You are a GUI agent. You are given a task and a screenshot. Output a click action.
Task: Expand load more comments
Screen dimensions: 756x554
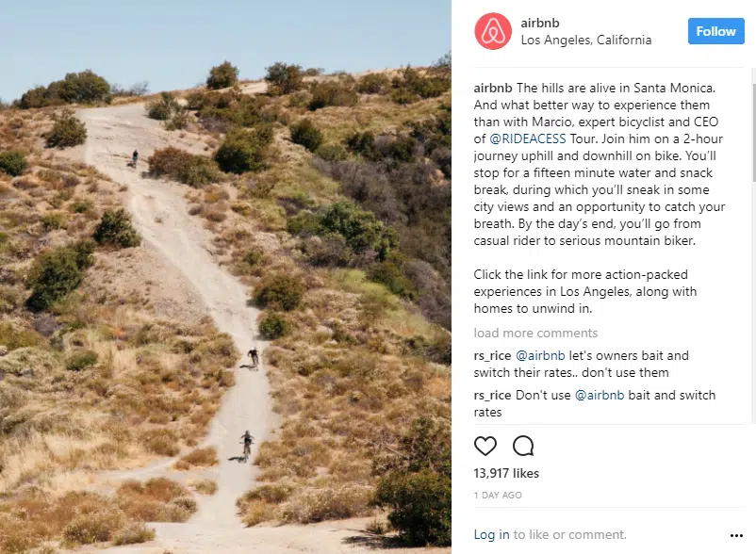[x=535, y=333]
